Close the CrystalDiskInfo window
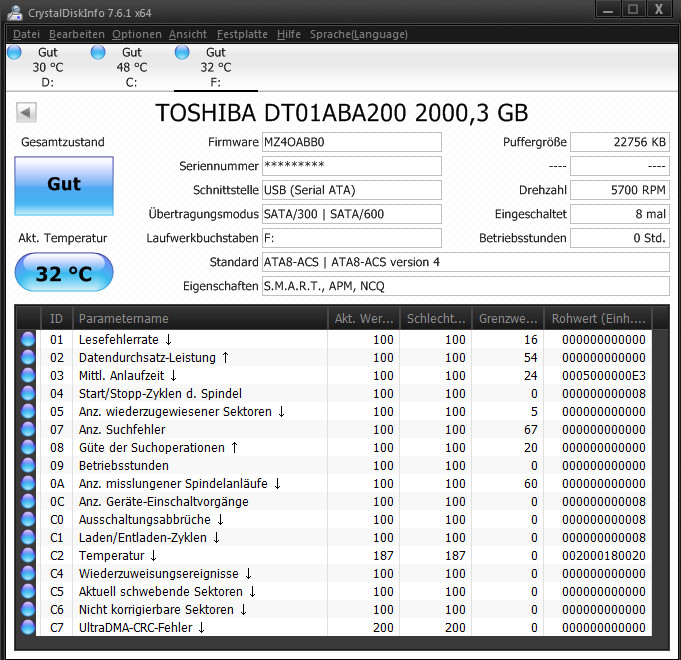The image size is (681, 660). click(x=659, y=10)
